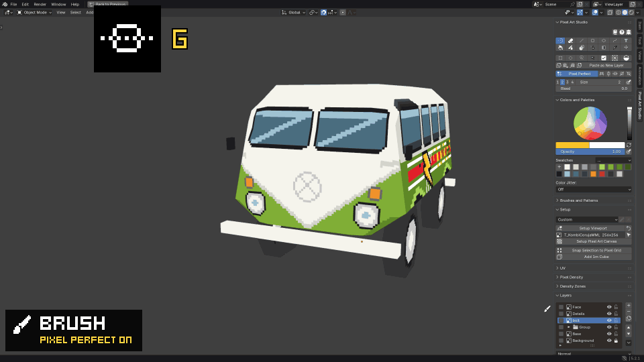Screen dimensions: 644x362
Task: Click the reset arrow beside Setup Viewport
Action: tap(629, 228)
